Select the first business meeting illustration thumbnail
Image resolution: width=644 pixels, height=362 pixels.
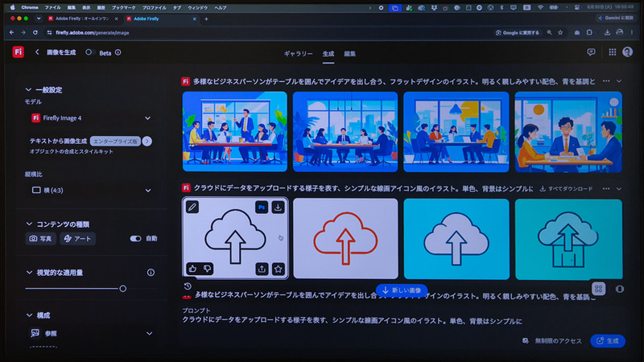pyautogui.click(x=235, y=131)
